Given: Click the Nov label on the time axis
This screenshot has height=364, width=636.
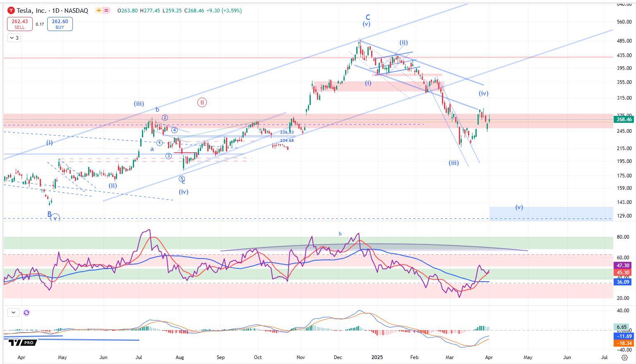Looking at the screenshot, I should tap(301, 357).
